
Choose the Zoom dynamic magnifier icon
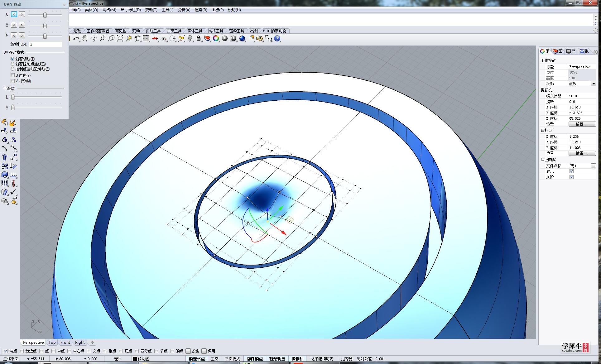102,39
